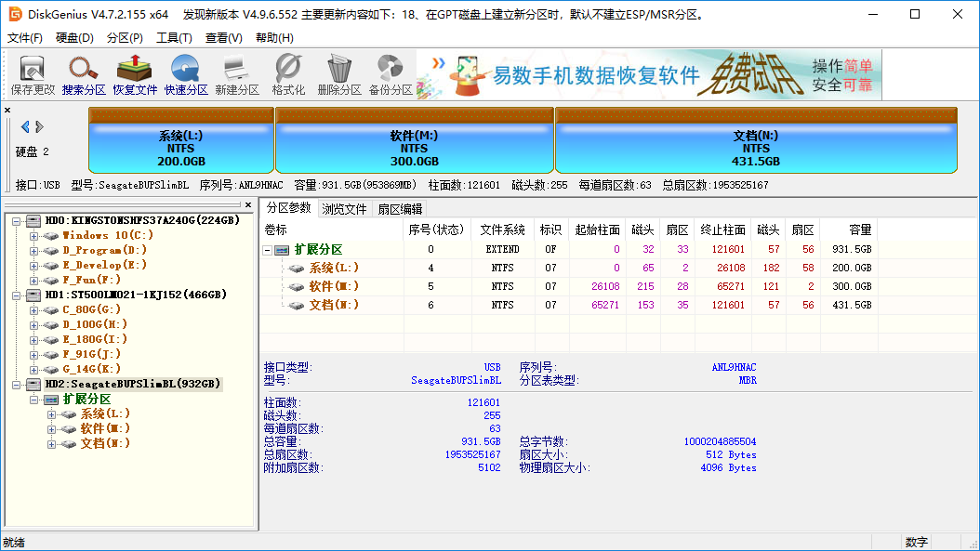Screen dimensions: 980x551
Task: Click the 删除分区 delete partition icon
Action: [339, 75]
